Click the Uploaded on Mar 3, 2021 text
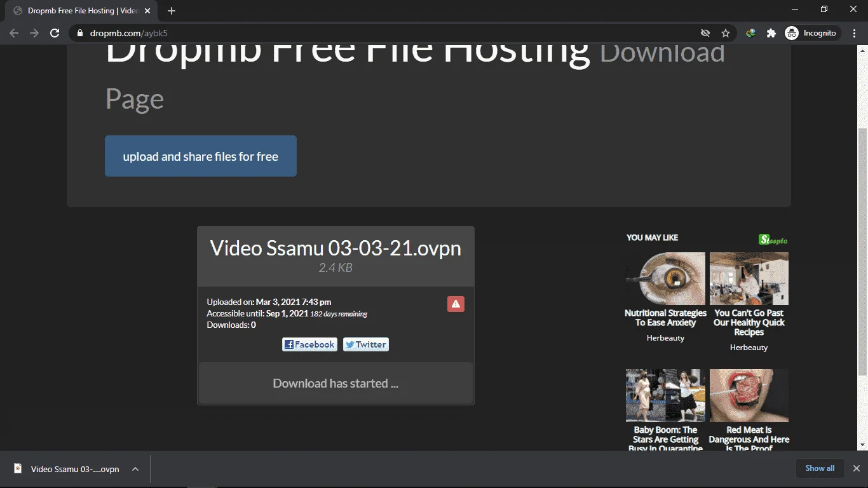This screenshot has width=868, height=488. tap(269, 302)
